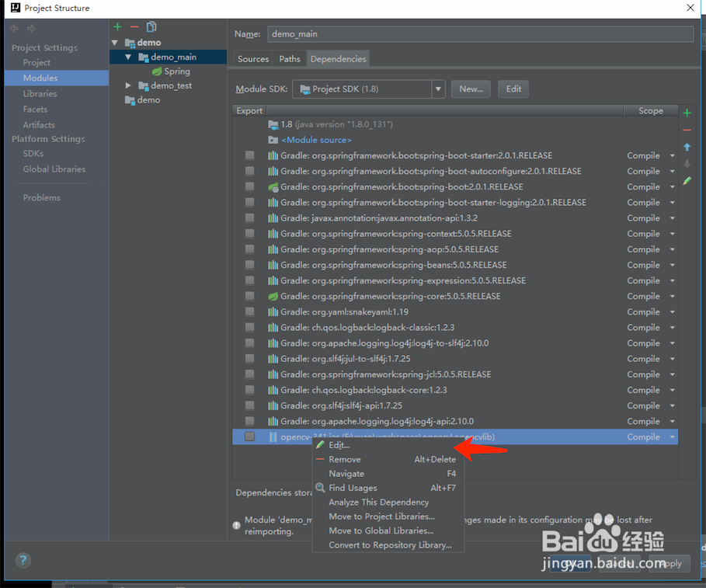Remove dependency with red minus beside table

687,130
